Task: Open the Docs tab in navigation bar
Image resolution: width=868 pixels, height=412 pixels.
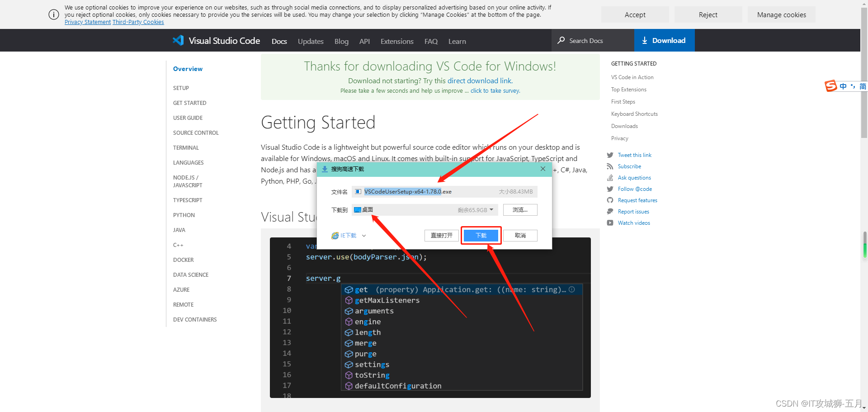Action: 279,41
